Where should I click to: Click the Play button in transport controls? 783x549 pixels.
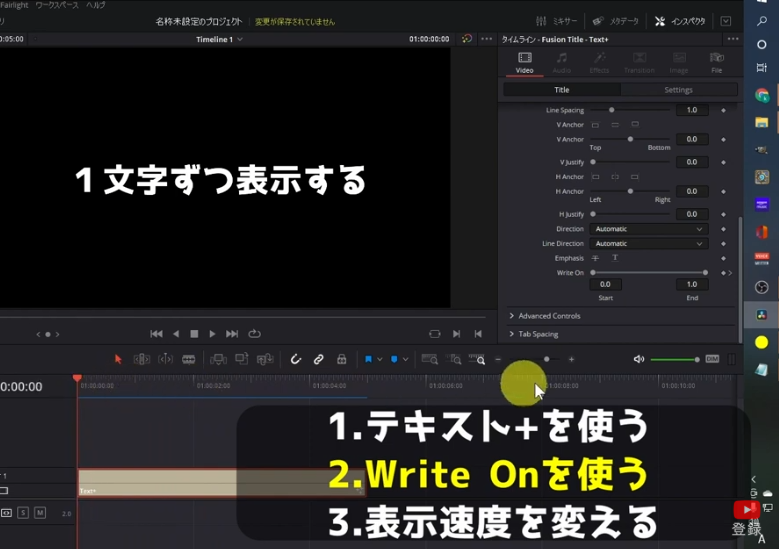(x=212, y=334)
